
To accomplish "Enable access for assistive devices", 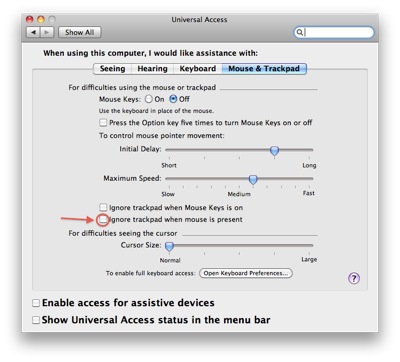I will coord(36,303).
